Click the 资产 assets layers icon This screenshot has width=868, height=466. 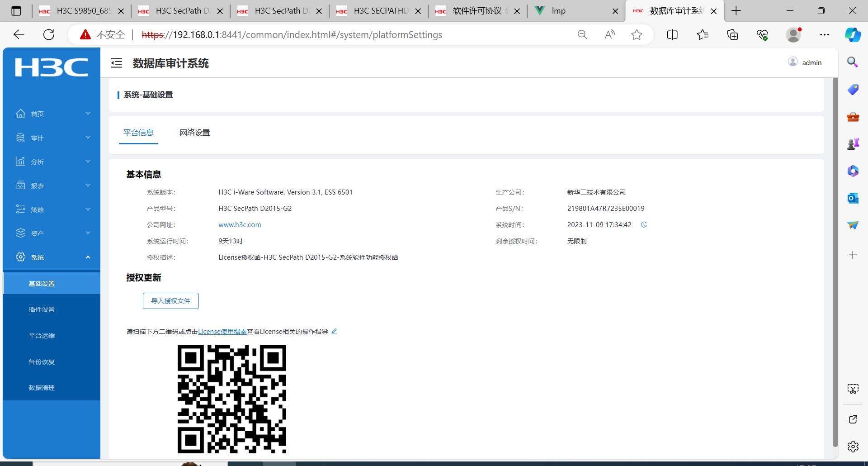(x=21, y=233)
